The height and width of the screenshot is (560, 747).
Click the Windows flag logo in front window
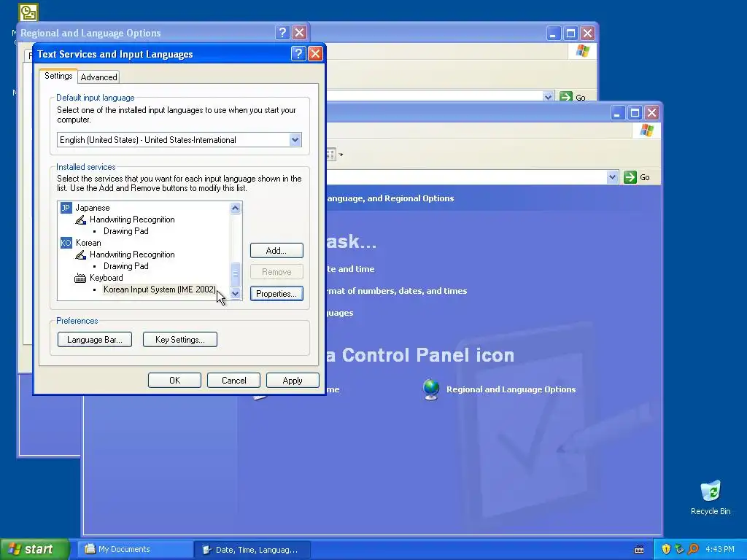coord(646,130)
